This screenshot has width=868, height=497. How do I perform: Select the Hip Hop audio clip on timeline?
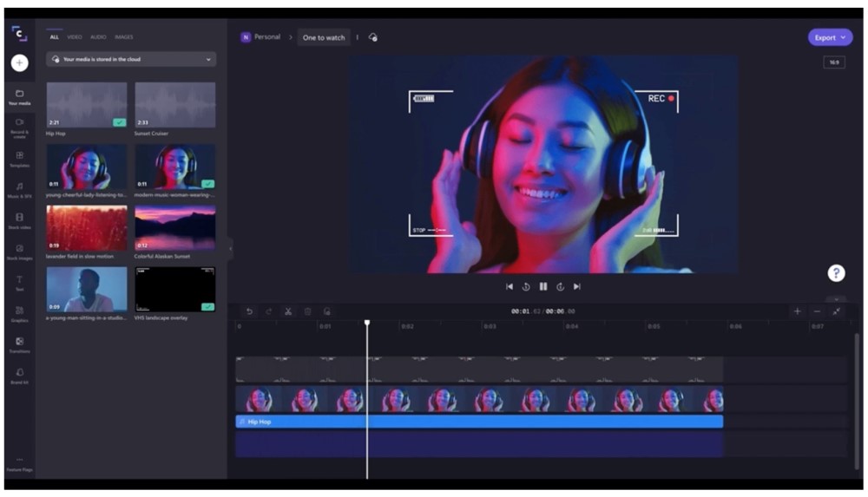479,422
